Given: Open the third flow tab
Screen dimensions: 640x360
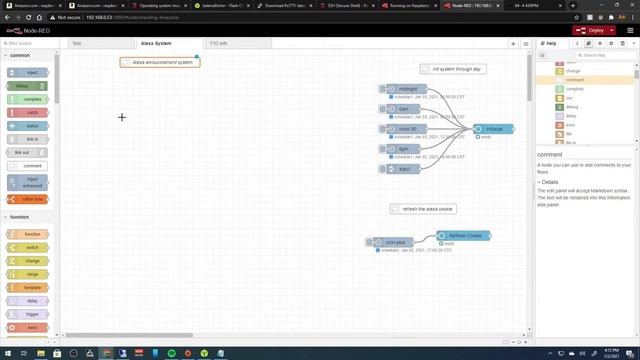Looking at the screenshot, I should [x=238, y=43].
